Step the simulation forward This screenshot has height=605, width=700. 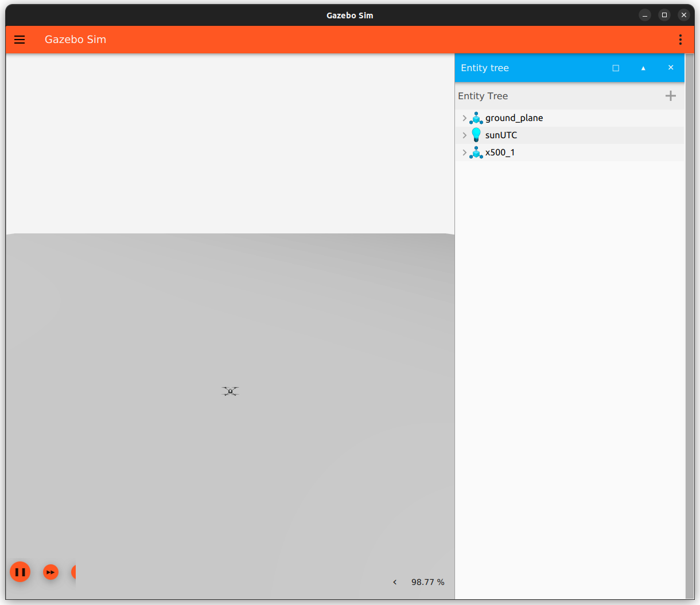(51, 572)
